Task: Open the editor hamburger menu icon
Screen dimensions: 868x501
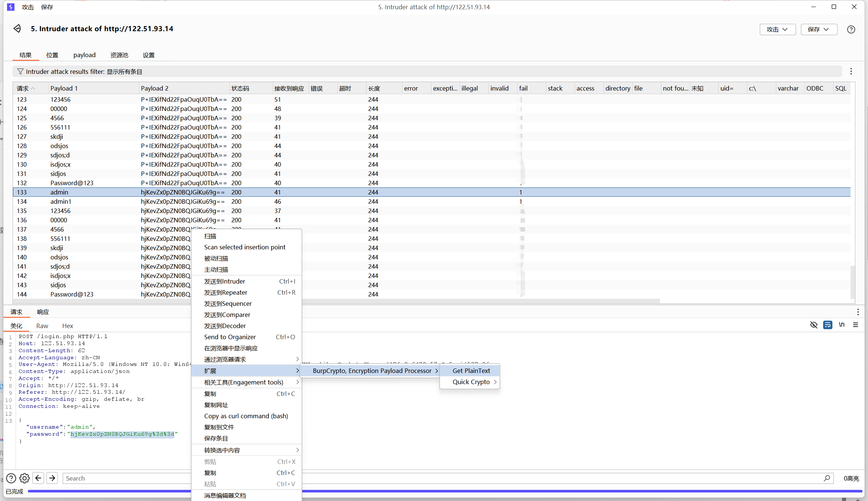Action: tap(856, 325)
